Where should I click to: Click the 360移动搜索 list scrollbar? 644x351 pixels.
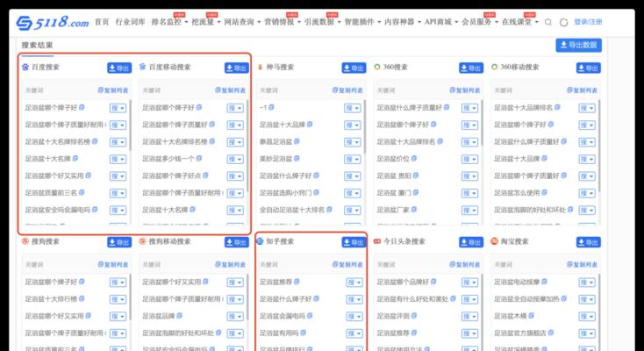click(x=599, y=145)
